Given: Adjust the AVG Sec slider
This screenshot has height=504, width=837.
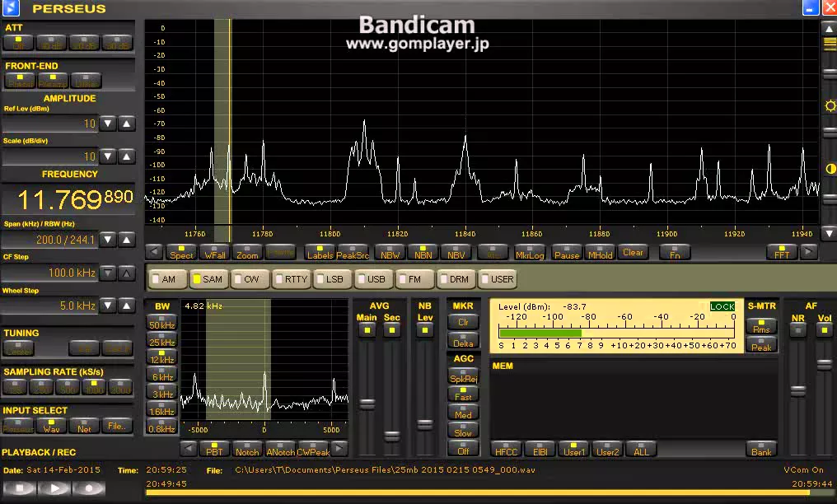Looking at the screenshot, I should 392,436.
